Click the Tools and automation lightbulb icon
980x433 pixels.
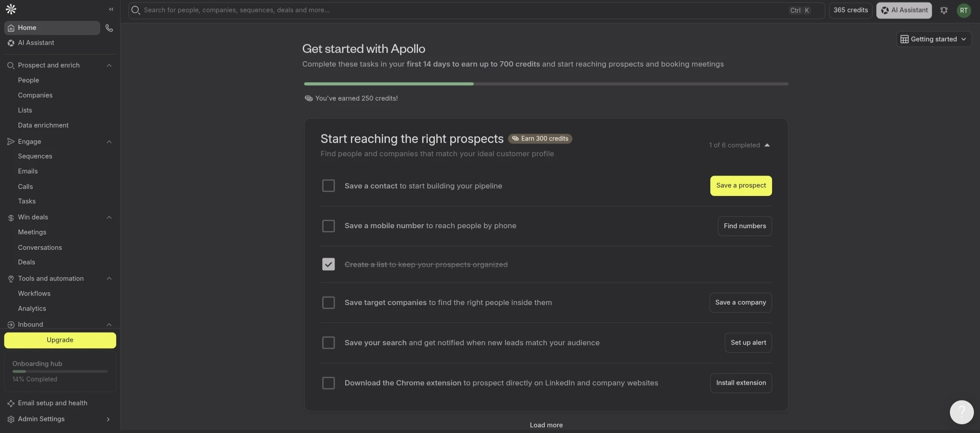[11, 279]
